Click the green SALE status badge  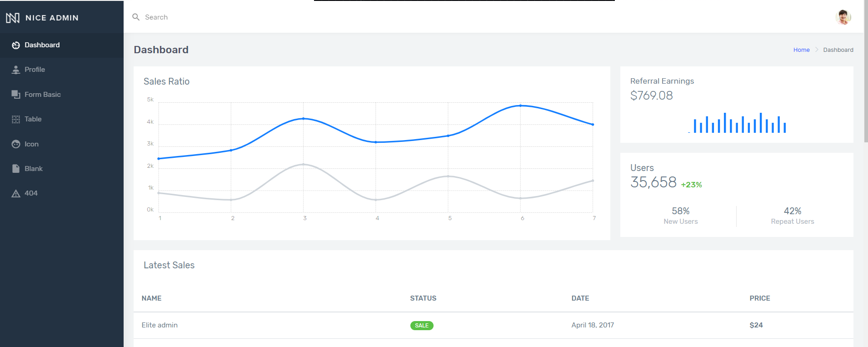(x=421, y=326)
